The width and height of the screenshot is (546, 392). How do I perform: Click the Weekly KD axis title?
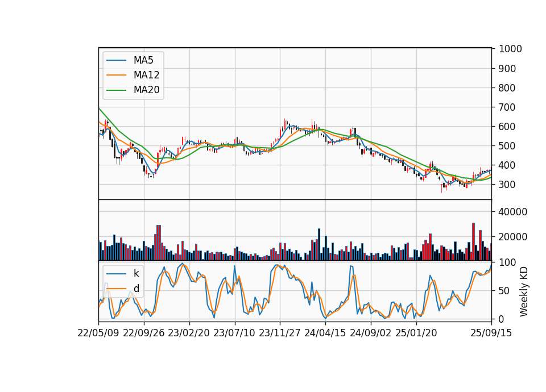524,291
